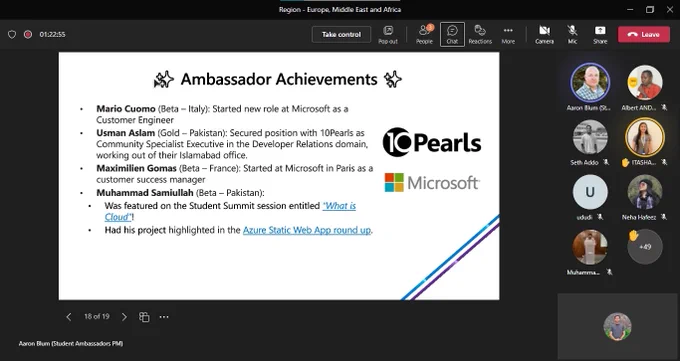
Task: Select Albert participant avatar
Action: 644,82
